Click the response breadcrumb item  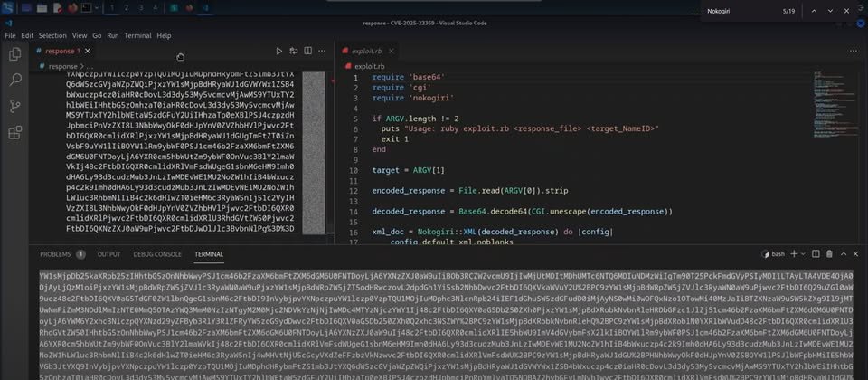tap(63, 66)
